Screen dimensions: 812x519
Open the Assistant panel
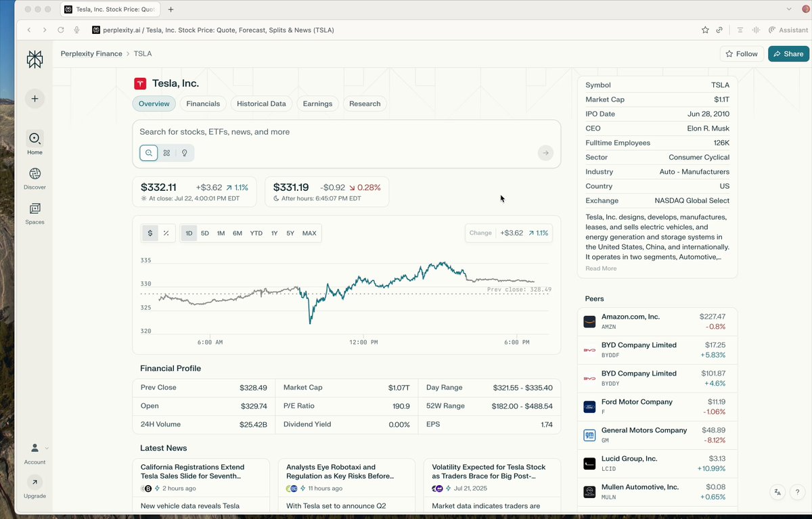788,30
